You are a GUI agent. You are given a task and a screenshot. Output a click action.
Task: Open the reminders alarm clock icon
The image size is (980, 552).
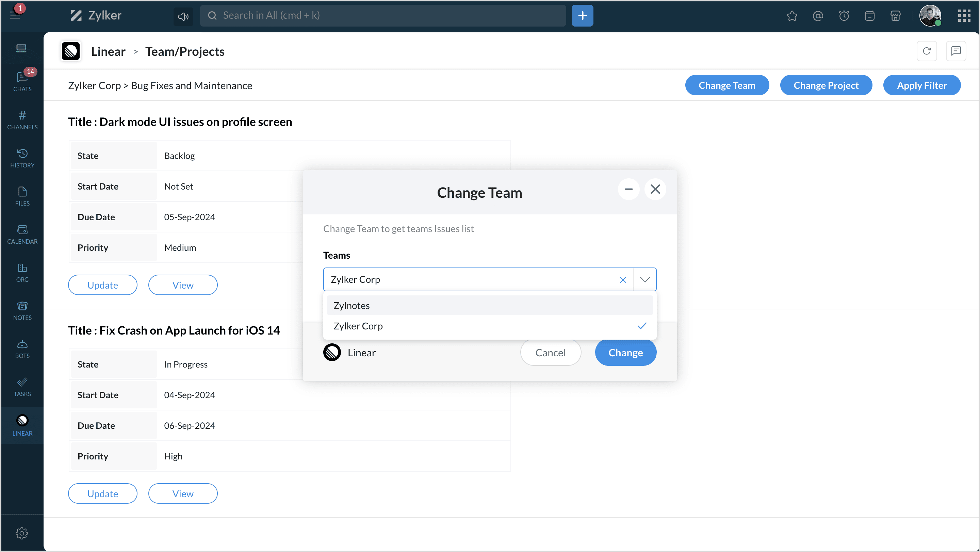click(x=844, y=16)
